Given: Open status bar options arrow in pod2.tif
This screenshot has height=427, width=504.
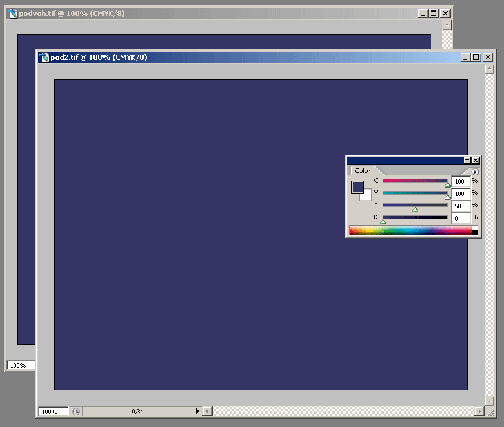Looking at the screenshot, I should (197, 412).
